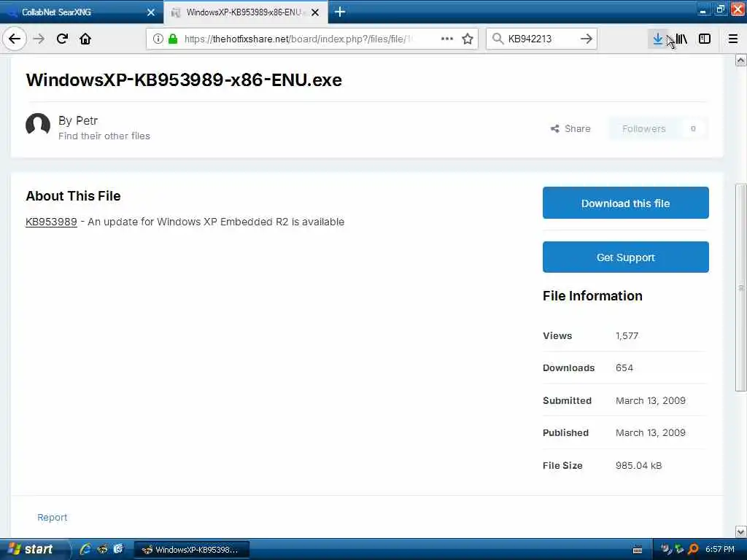747x560 pixels.
Task: Click scrollbar down arrow
Action: tap(740, 532)
